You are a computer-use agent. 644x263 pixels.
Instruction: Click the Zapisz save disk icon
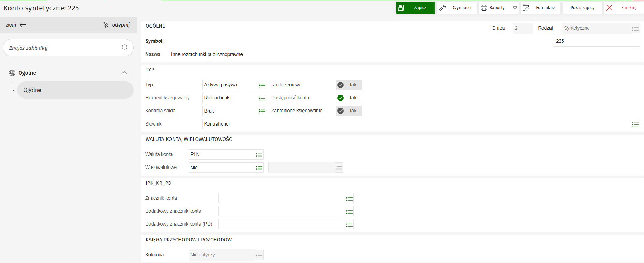(x=401, y=8)
